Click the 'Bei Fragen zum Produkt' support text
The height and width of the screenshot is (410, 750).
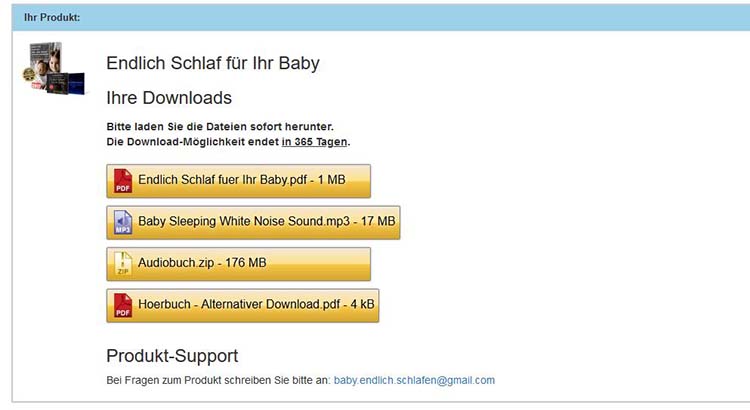(x=218, y=380)
